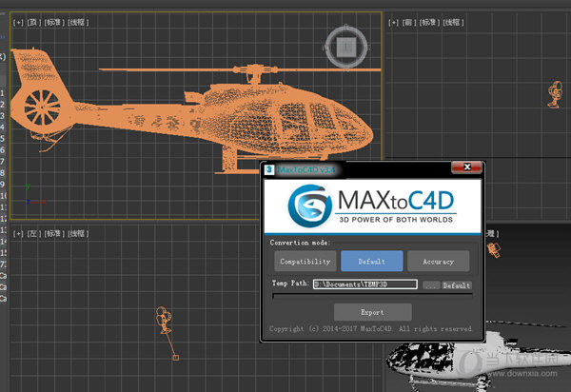Select the camera object in front viewport
Viewport: 571px width, 392px height.
point(555,94)
